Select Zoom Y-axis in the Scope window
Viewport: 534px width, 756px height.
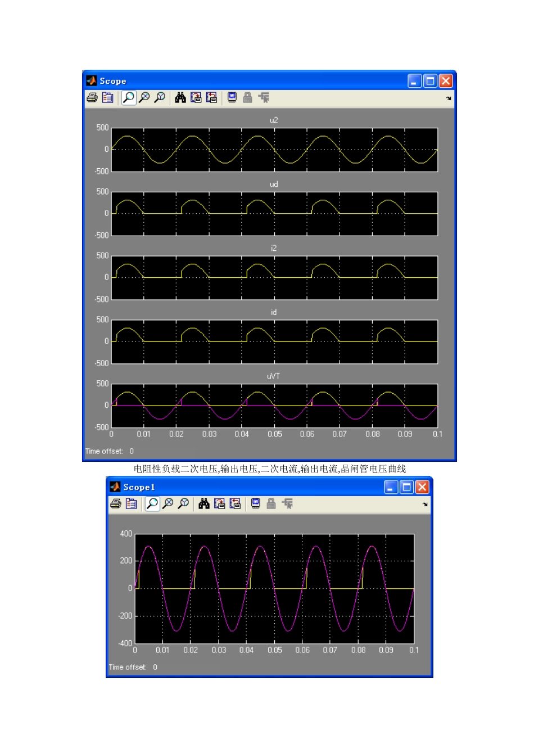point(160,98)
